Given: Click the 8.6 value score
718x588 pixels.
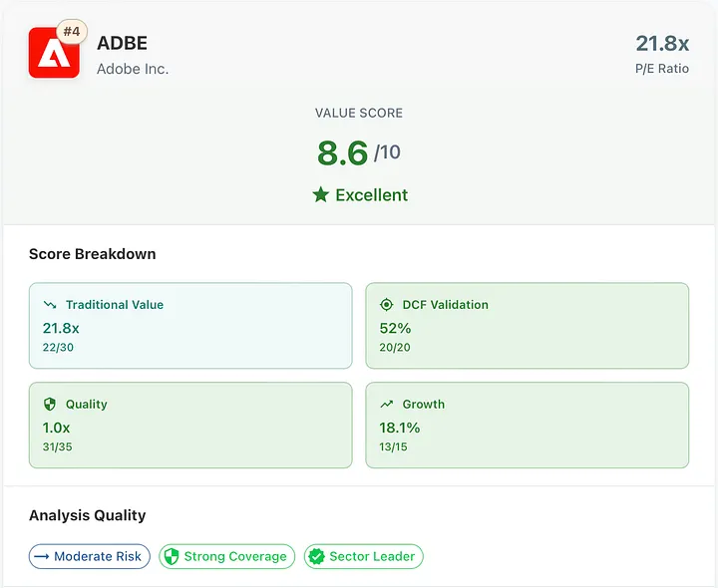Looking at the screenshot, I should [x=342, y=152].
